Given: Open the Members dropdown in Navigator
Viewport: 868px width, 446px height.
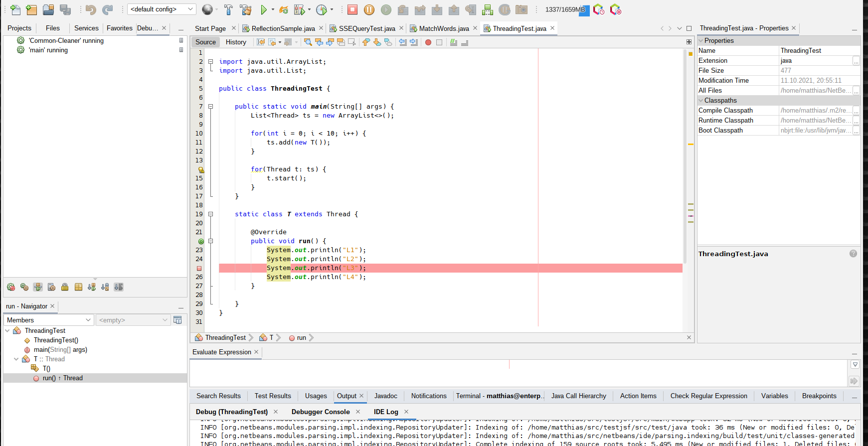Looking at the screenshot, I should tap(48, 320).
